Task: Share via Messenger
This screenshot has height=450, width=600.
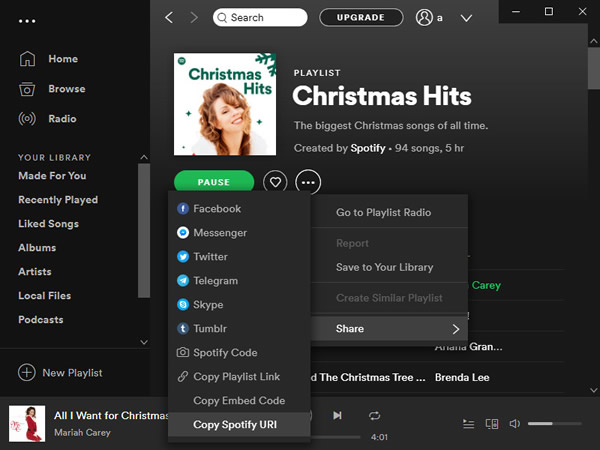Action: (239, 233)
